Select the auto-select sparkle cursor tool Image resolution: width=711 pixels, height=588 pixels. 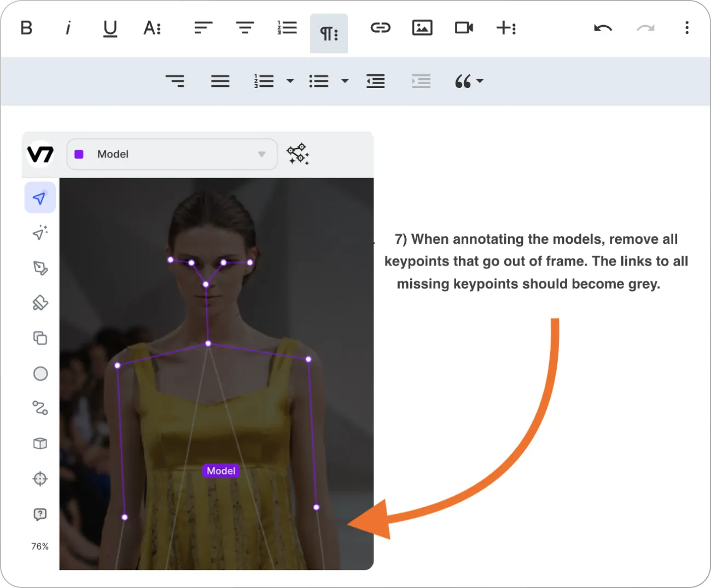click(x=40, y=233)
